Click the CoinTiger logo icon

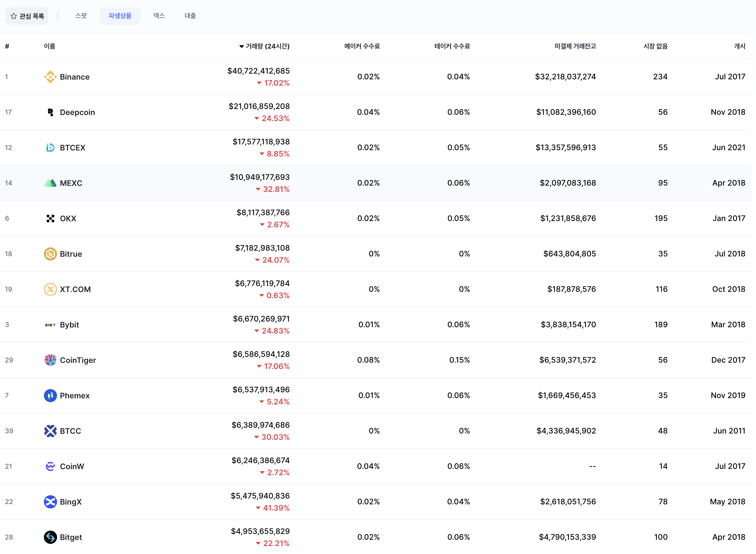(50, 360)
